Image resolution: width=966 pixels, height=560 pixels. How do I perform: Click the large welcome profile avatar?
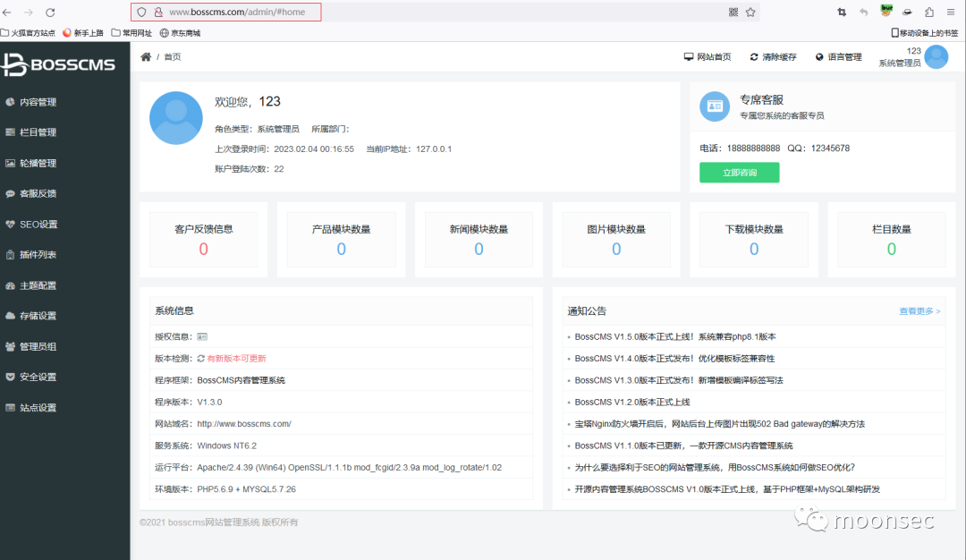click(x=176, y=118)
